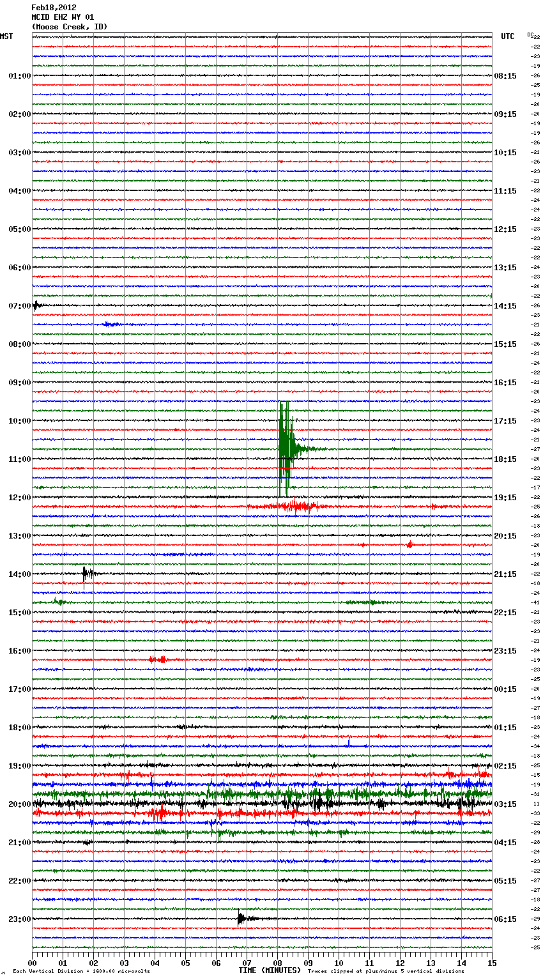The height and width of the screenshot is (980, 543).
Task: Select the 04:00 MST row label
Action: [19, 191]
